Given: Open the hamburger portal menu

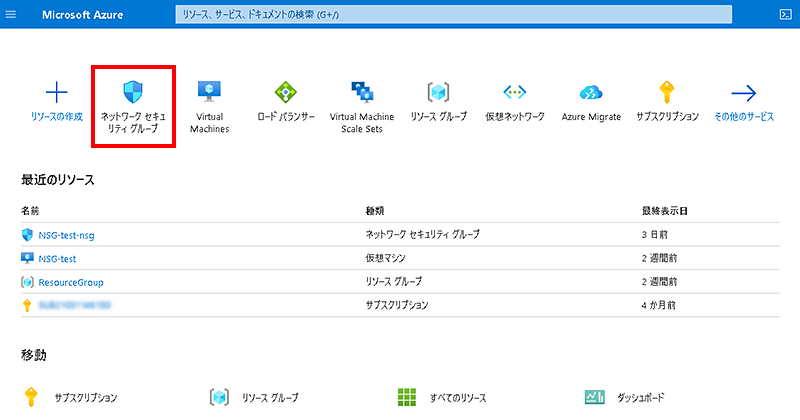Looking at the screenshot, I should [11, 14].
